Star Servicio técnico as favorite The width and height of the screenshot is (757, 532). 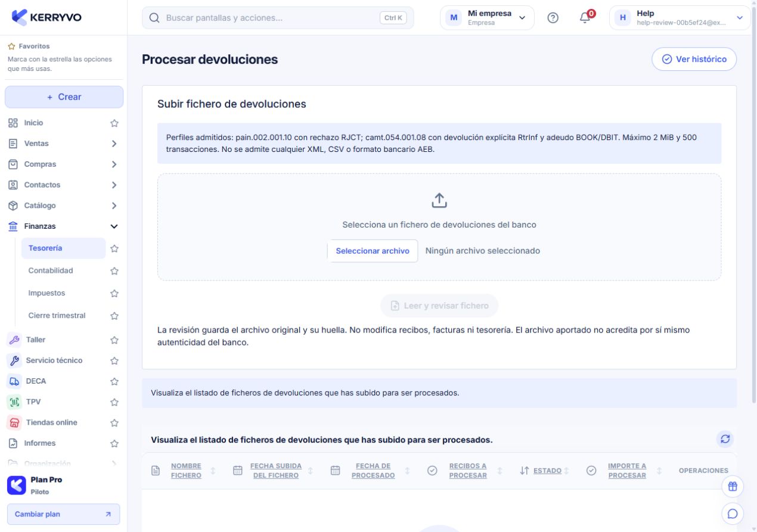pyautogui.click(x=114, y=360)
